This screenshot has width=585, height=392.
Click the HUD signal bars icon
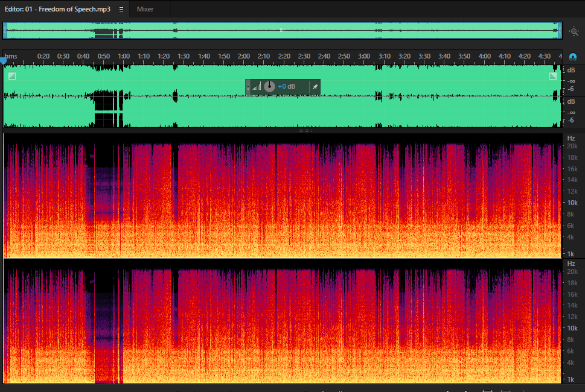pyautogui.click(x=256, y=87)
